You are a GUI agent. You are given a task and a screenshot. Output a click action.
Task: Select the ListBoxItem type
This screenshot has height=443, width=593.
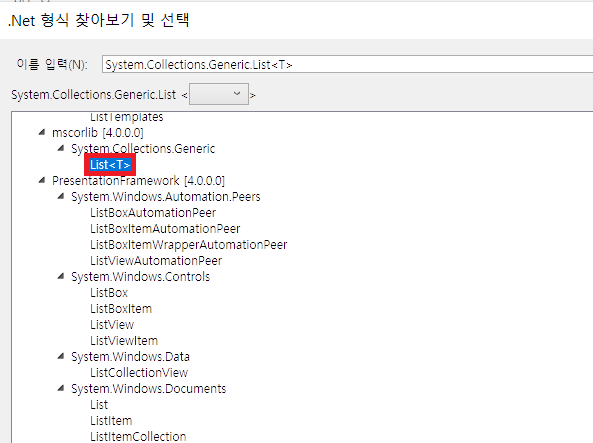tap(121, 309)
